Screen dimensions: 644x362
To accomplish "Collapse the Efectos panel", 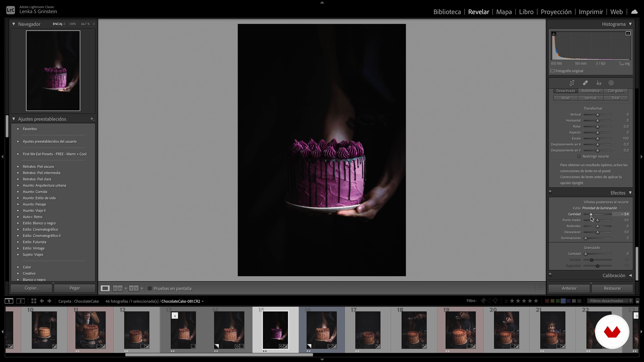I will [x=630, y=193].
